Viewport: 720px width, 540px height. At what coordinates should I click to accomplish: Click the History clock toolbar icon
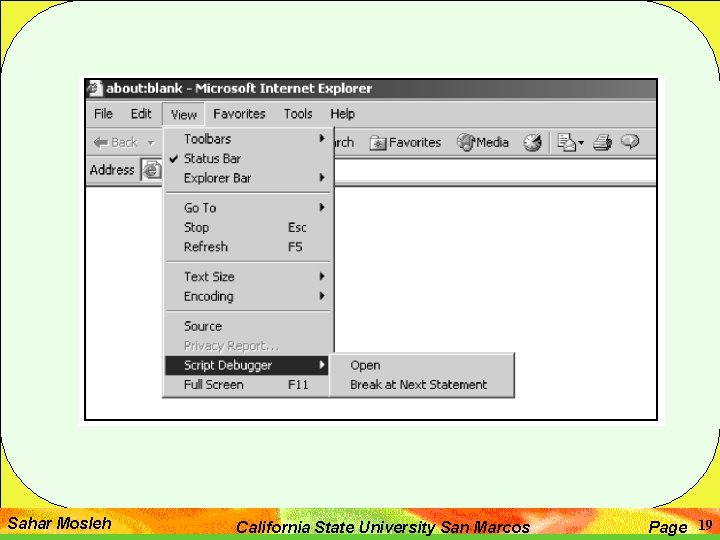point(533,143)
